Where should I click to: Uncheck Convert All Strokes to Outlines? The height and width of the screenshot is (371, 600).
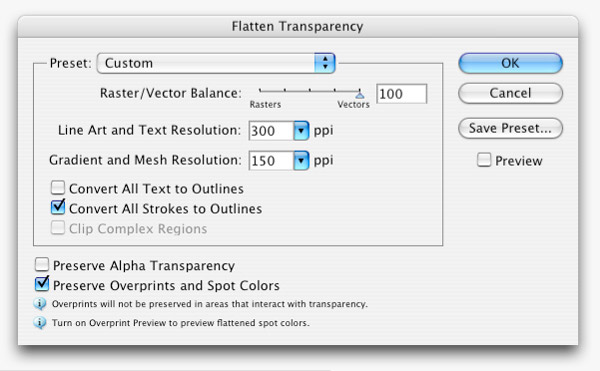tap(58, 208)
